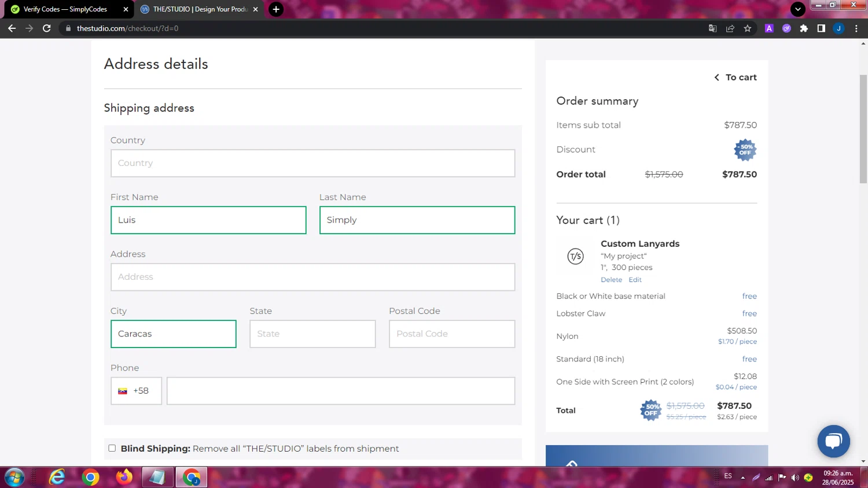The image size is (868, 488).
Task: Open a new browser tab
Action: click(276, 9)
